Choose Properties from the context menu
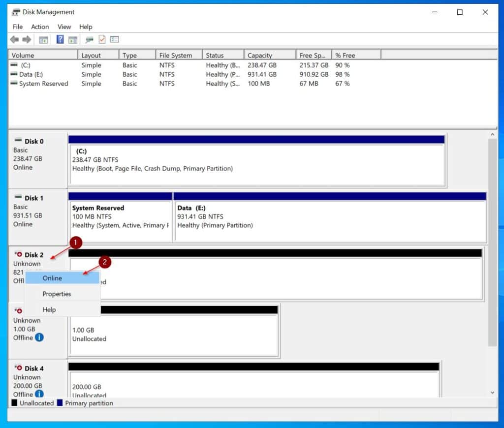The height and width of the screenshot is (428, 504). click(x=63, y=294)
